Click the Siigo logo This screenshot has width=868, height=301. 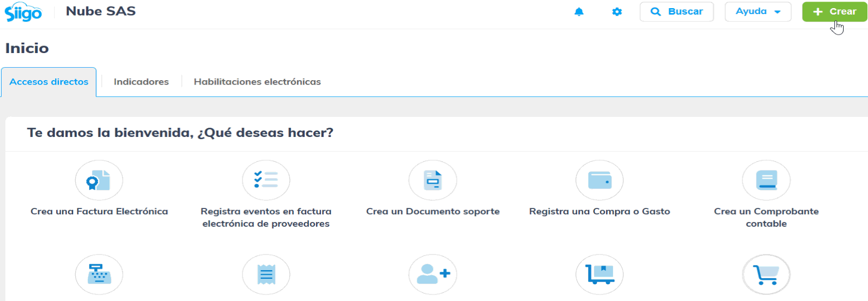coord(23,12)
